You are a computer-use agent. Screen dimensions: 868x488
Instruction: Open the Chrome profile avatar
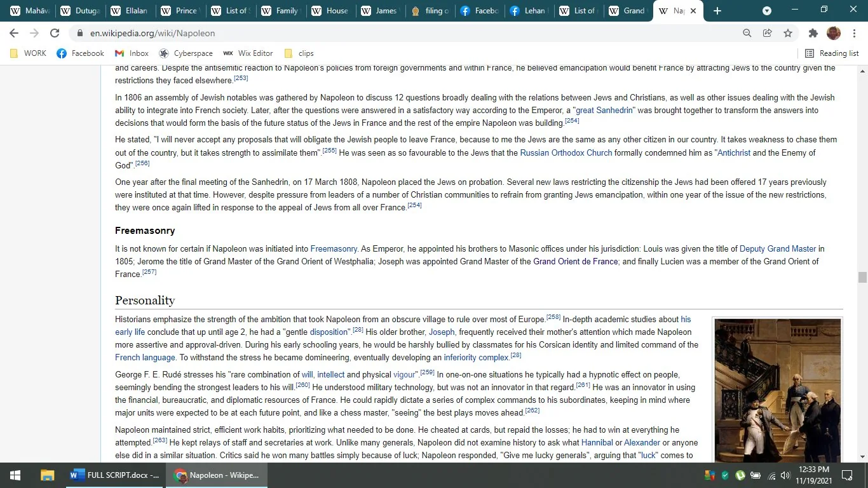click(x=834, y=33)
